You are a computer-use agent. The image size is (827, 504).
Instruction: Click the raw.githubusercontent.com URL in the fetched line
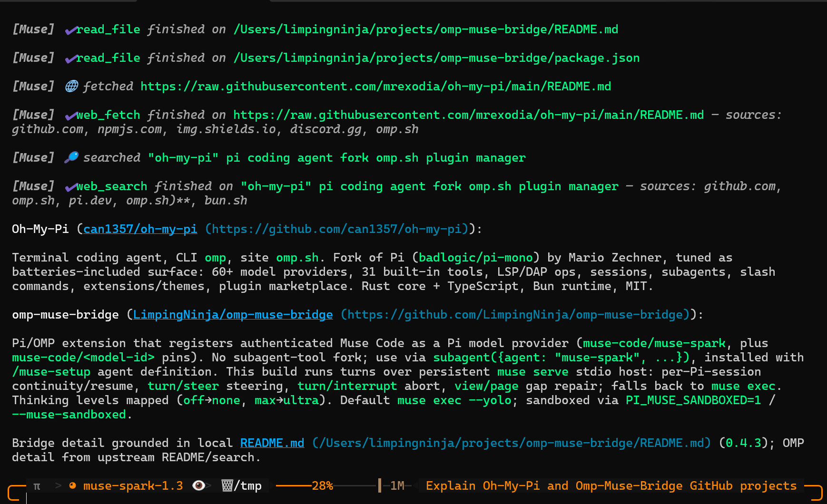(376, 87)
